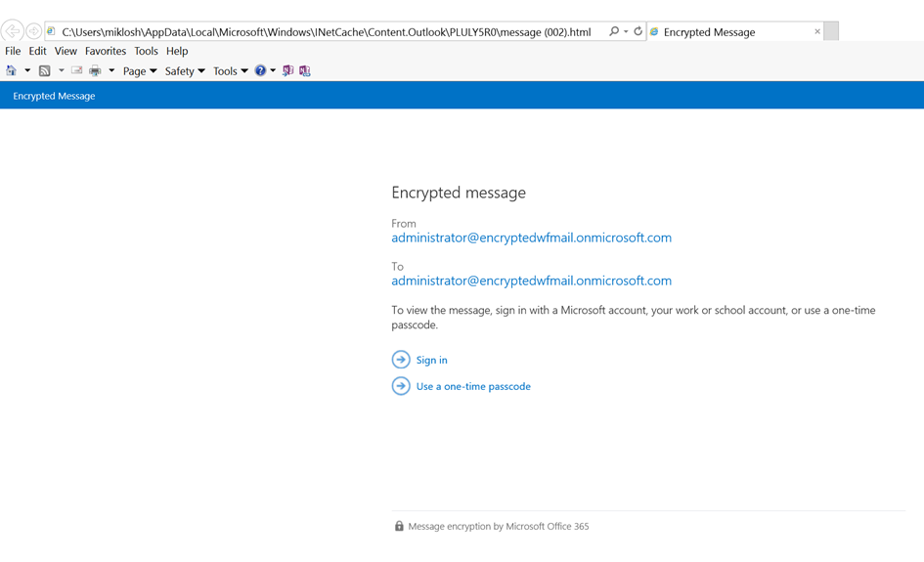Open the File menu
924x562 pixels.
pos(13,51)
